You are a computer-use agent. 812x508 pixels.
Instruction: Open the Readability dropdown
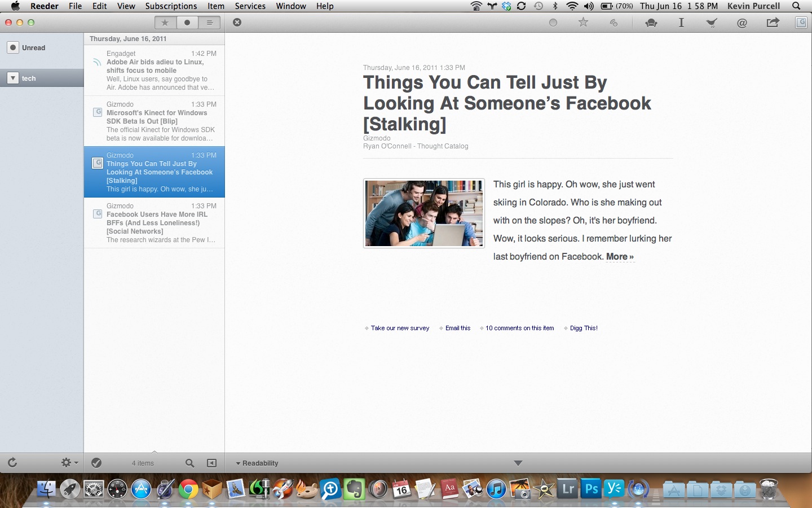(257, 463)
